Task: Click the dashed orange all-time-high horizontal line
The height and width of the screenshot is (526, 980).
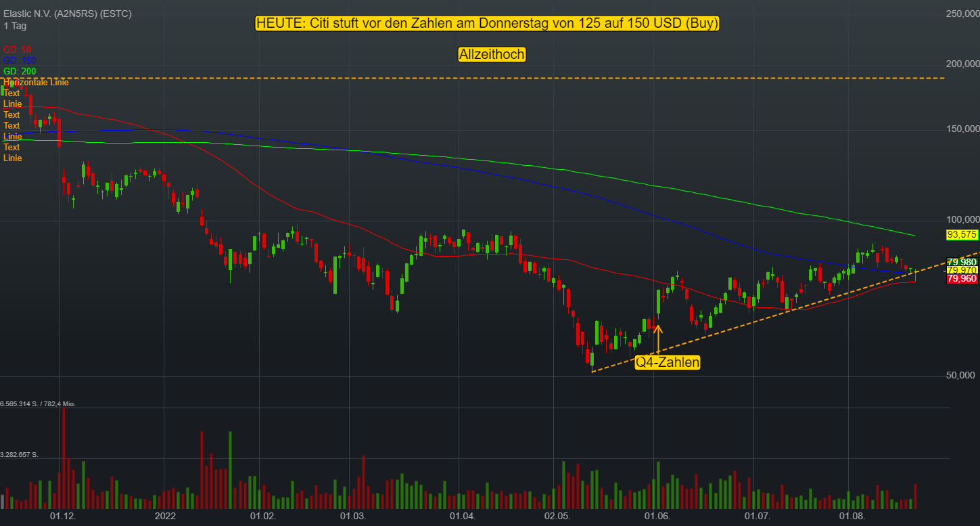Action: (473, 79)
